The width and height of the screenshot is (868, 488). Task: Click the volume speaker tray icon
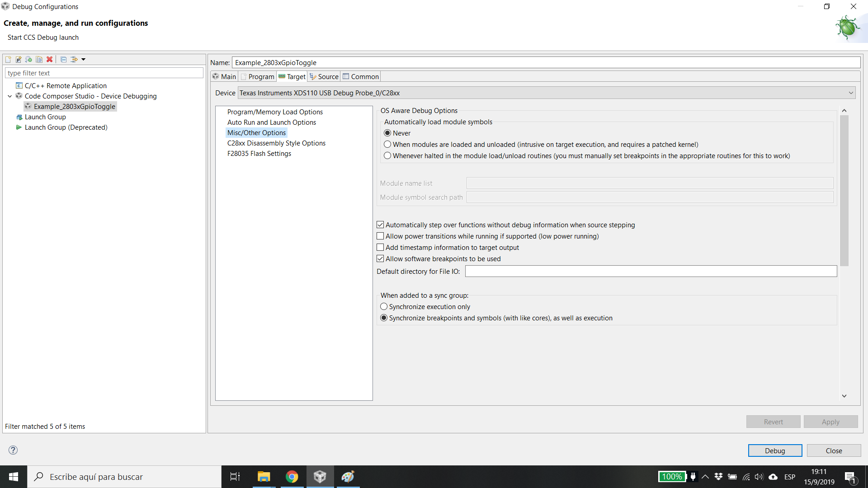[x=759, y=477]
